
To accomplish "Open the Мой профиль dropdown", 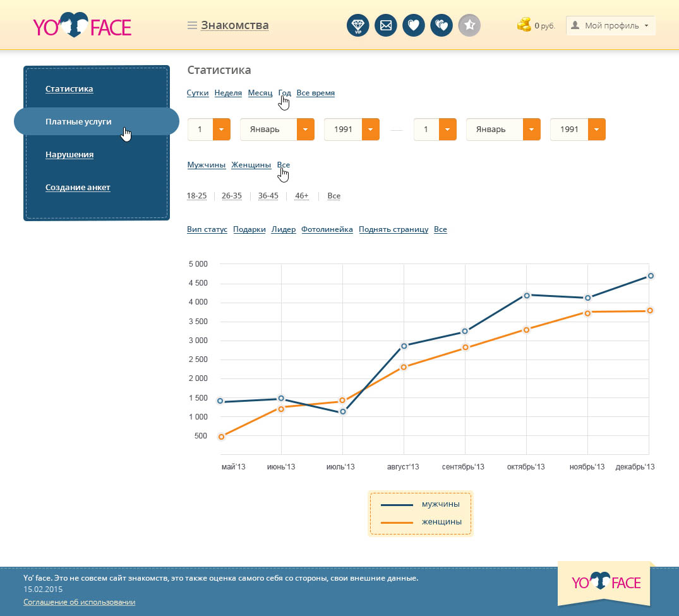I will point(611,25).
